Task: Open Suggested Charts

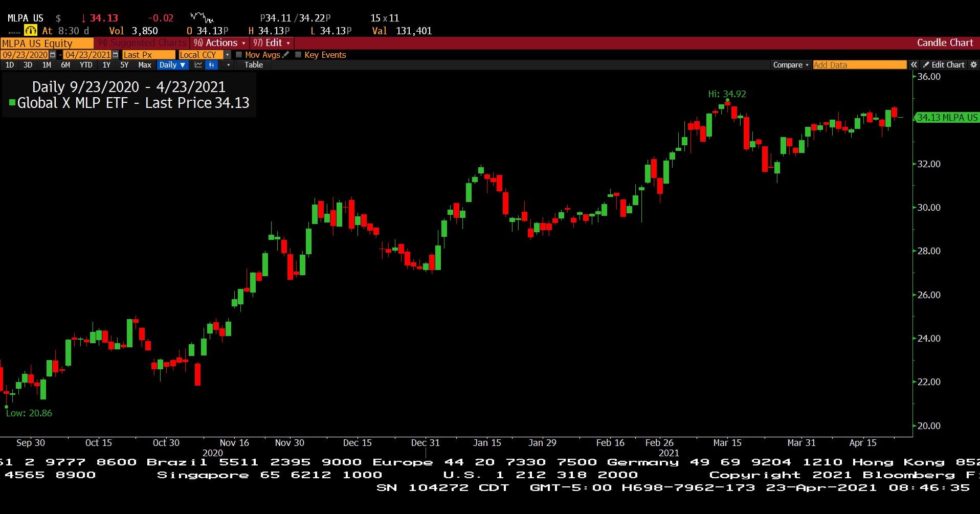Action: pos(142,43)
